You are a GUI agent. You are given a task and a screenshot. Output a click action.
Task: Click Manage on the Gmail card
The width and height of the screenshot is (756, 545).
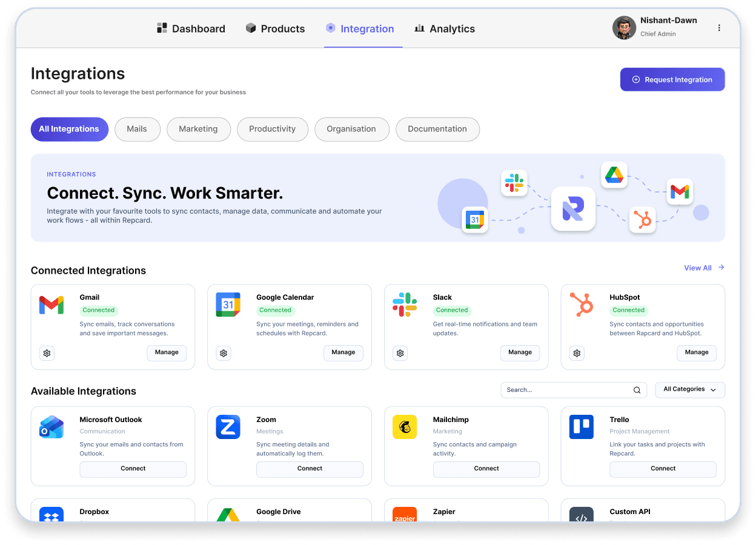pyautogui.click(x=167, y=353)
